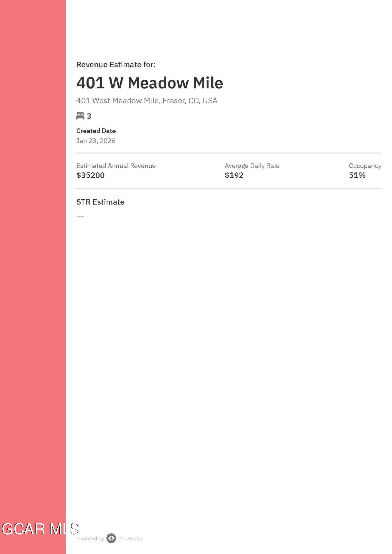Click the "Estimated Annual Revenue" label
The height and width of the screenshot is (554, 392).
tap(116, 166)
